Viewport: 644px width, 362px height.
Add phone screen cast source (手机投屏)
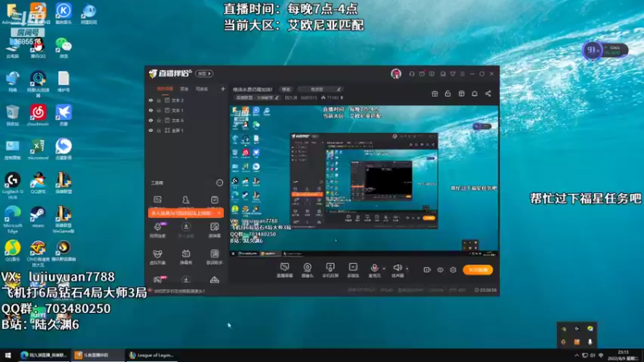(x=330, y=270)
